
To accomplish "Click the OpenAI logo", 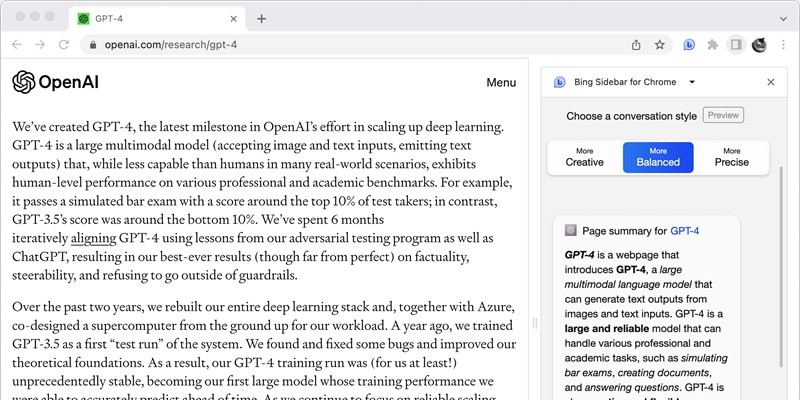I will (x=56, y=82).
